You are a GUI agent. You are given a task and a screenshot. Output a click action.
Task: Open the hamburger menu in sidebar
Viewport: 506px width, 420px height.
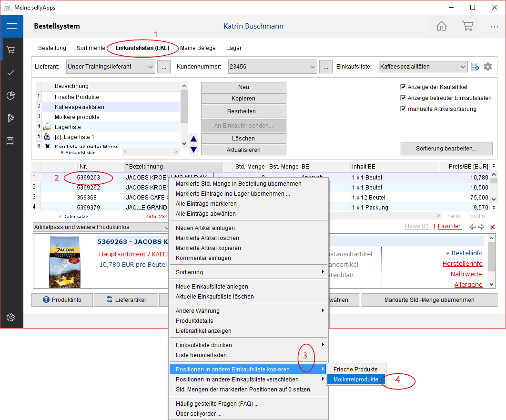11,26
